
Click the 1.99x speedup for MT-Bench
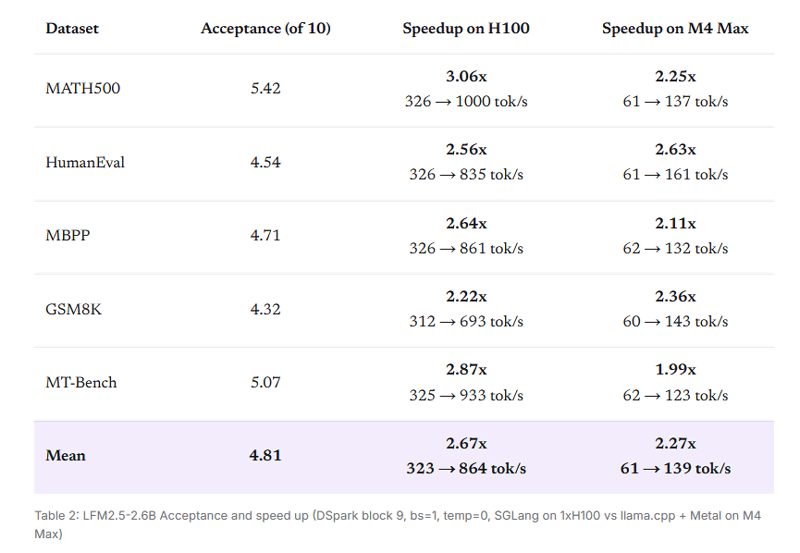click(x=675, y=369)
